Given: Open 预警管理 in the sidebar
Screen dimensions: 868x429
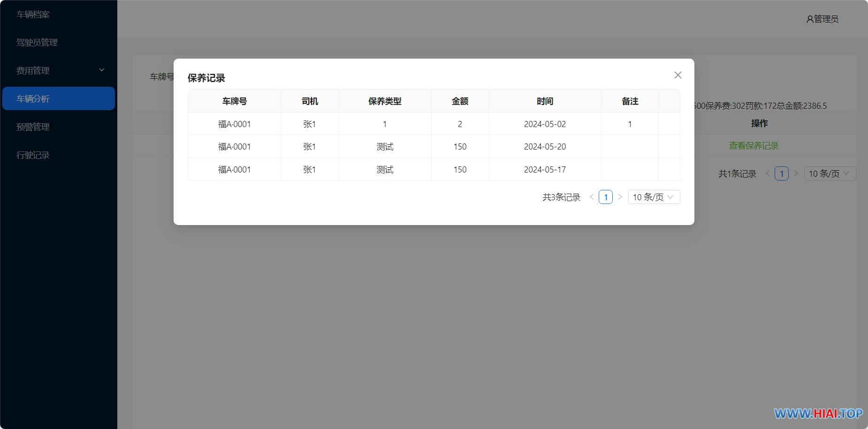Looking at the screenshot, I should point(59,127).
